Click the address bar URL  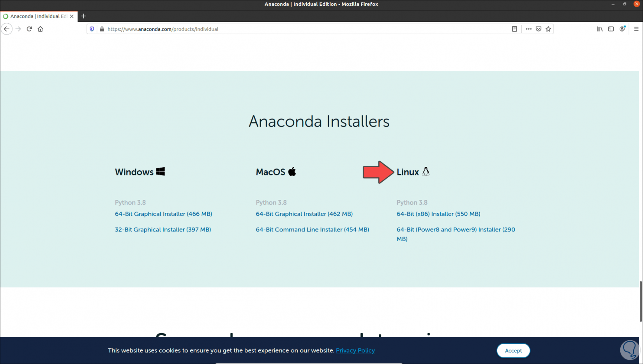tap(163, 29)
